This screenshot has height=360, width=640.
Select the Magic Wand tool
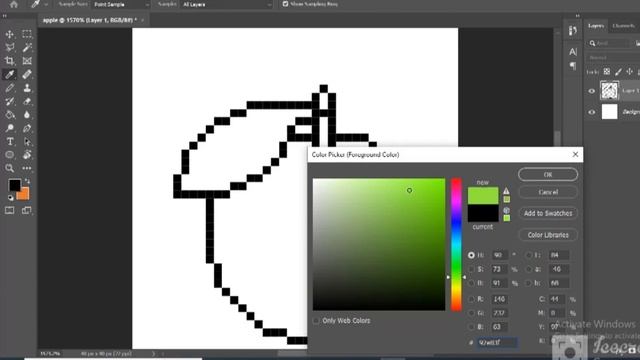point(27,47)
